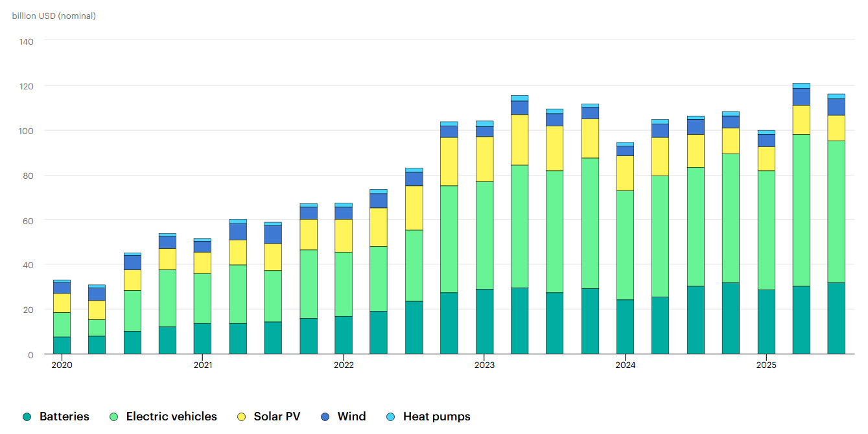Click the 2022 x-axis year label
The height and width of the screenshot is (434, 868).
(344, 365)
